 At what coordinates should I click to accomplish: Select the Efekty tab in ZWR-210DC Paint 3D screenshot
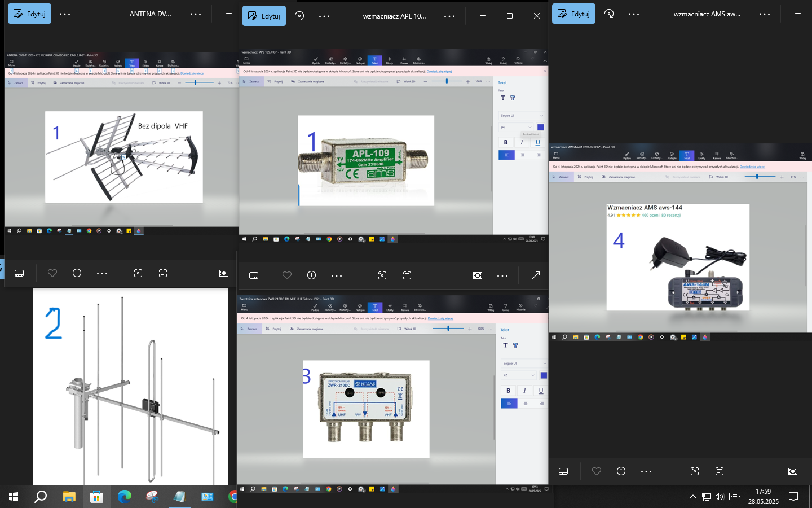tap(390, 308)
